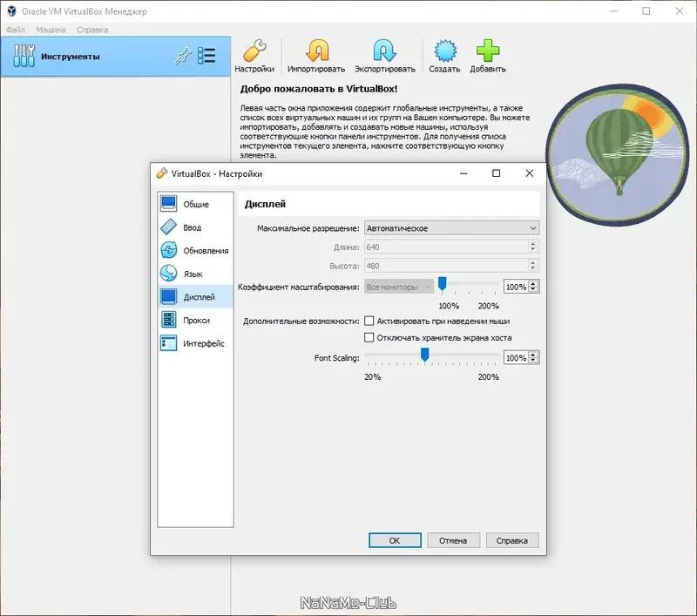Screen dimensions: 697x616
Task: Select Прокси server icon
Action: (x=168, y=320)
